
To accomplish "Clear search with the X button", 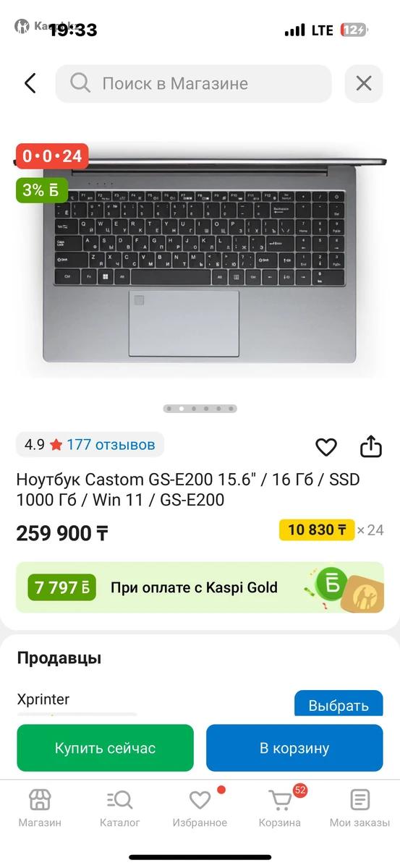I will 364,83.
